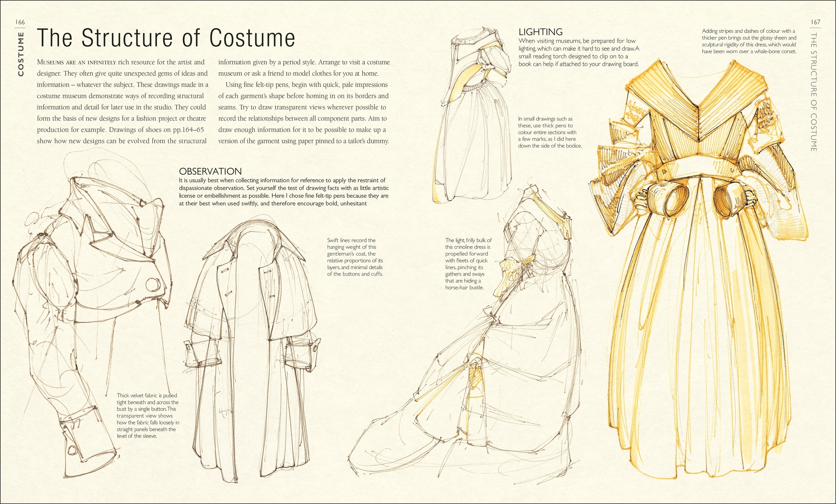Click page number 167
This screenshot has height=504, width=836.
tap(815, 22)
